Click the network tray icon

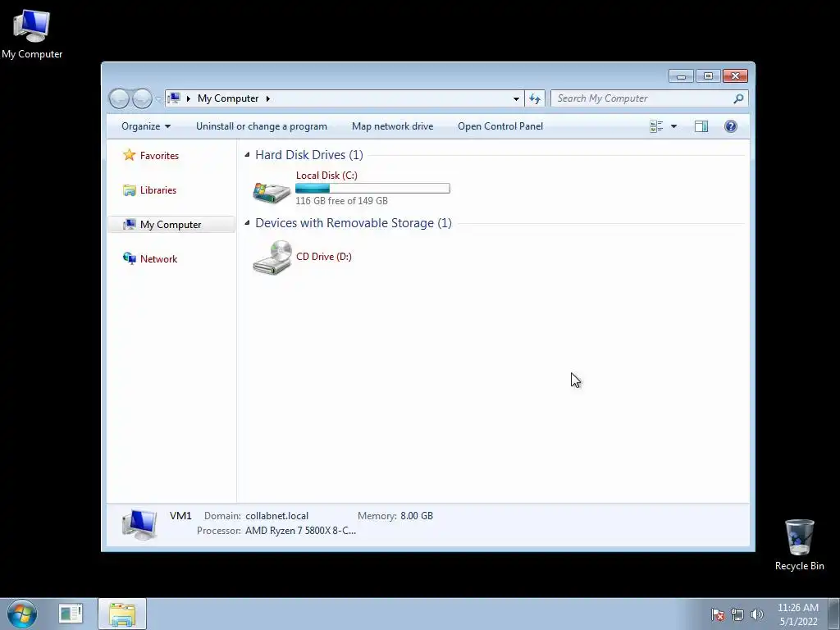pyautogui.click(x=737, y=614)
